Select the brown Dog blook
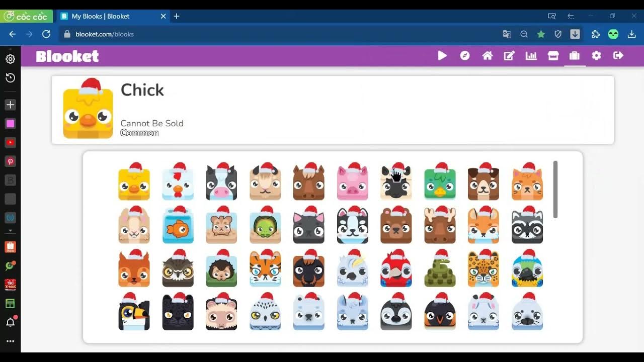The width and height of the screenshot is (644, 362). pyautogui.click(x=484, y=181)
